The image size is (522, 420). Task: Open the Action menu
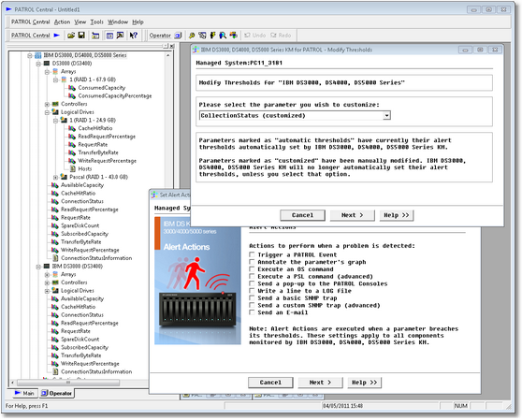[x=62, y=22]
